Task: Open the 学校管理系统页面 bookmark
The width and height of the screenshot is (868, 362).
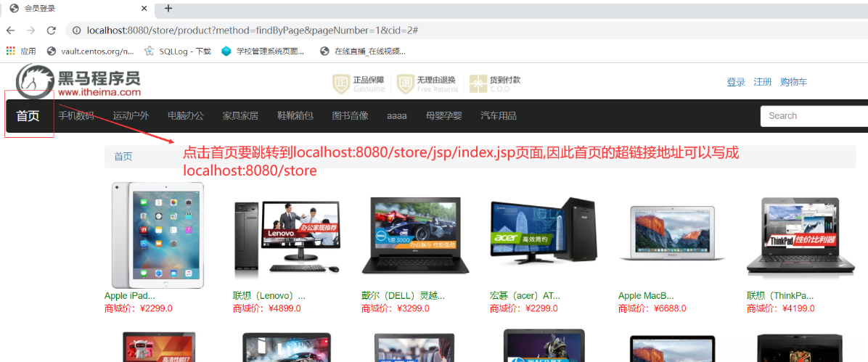Action: coord(263,52)
